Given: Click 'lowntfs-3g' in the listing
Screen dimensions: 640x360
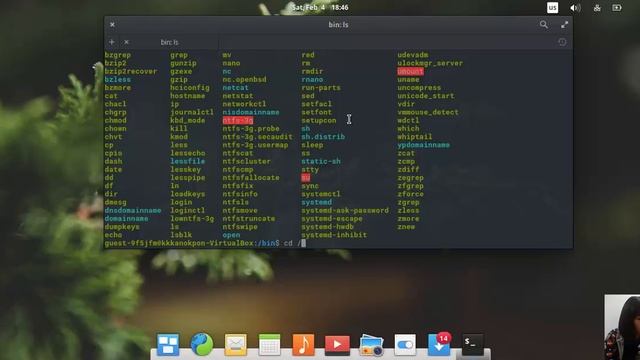Looking at the screenshot, I should click(192, 218).
